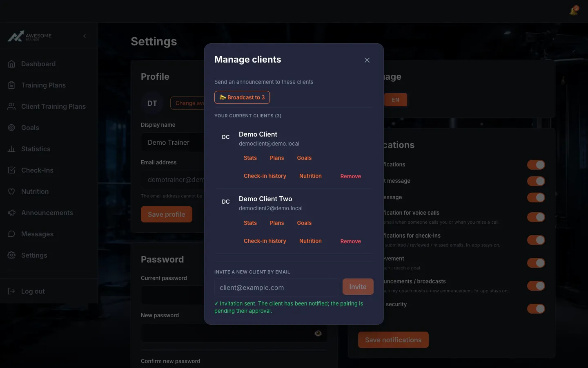The height and width of the screenshot is (368, 588).
Task: View Check-in history for Demo Client
Action: [265, 176]
